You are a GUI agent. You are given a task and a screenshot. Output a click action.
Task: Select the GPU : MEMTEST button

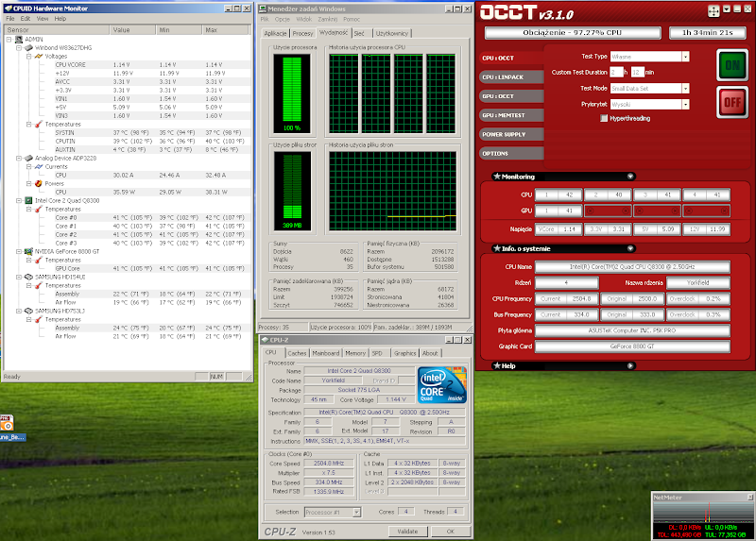coord(511,115)
